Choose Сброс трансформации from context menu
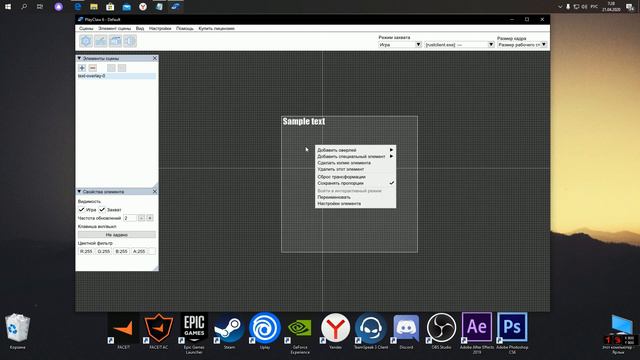This screenshot has width=640, height=360. [x=356, y=177]
